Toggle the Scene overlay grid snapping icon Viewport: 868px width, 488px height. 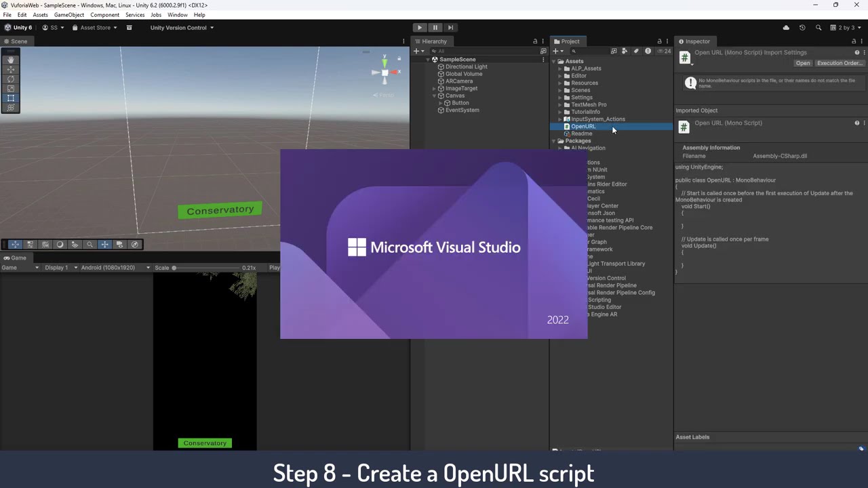[45, 245]
